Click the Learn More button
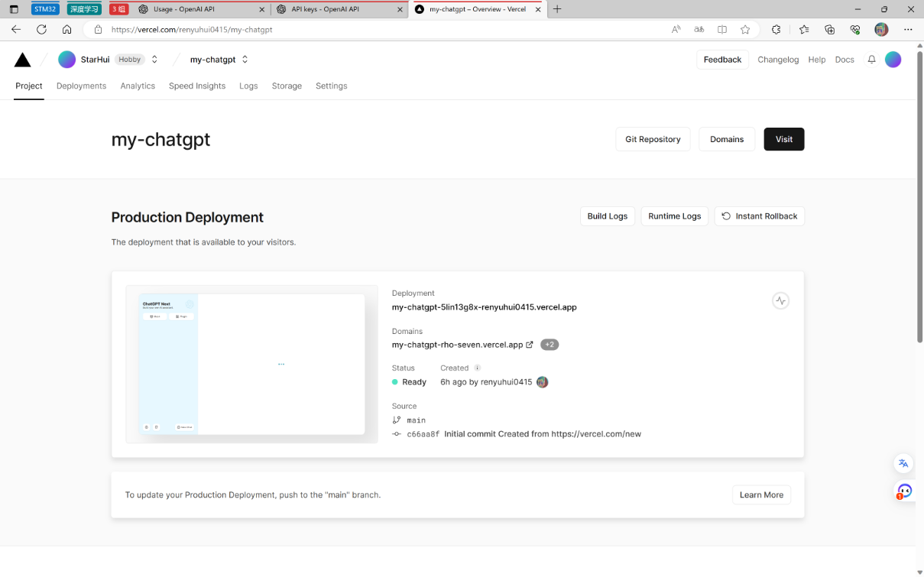 coord(761,495)
